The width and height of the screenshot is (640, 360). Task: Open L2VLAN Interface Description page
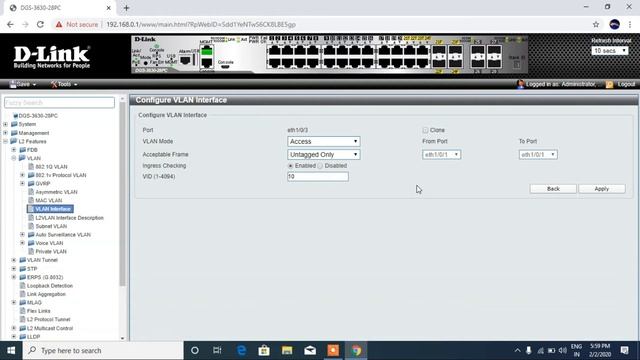[69, 218]
